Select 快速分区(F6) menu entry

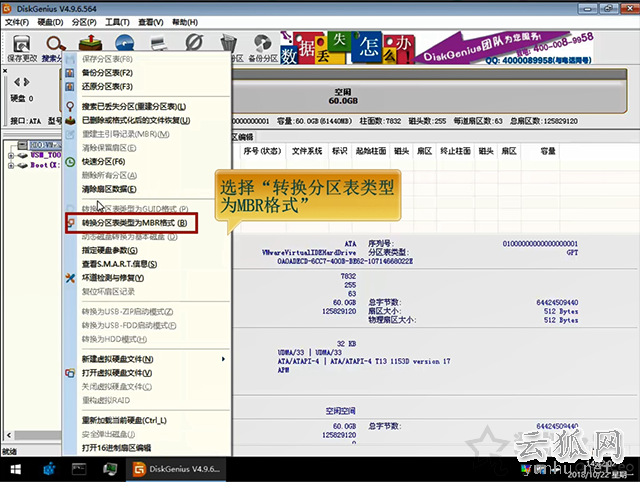[x=104, y=162]
